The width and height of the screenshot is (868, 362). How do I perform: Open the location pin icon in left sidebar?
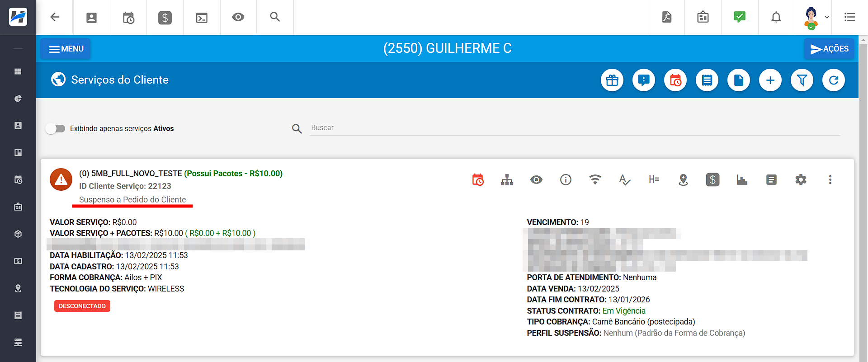18,288
